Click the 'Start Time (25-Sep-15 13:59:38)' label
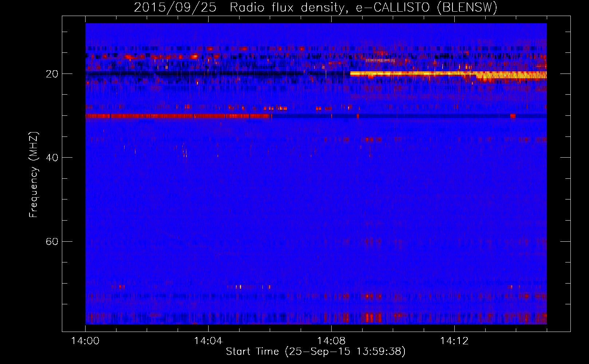Screen dimensions: 589x364 (316, 351)
